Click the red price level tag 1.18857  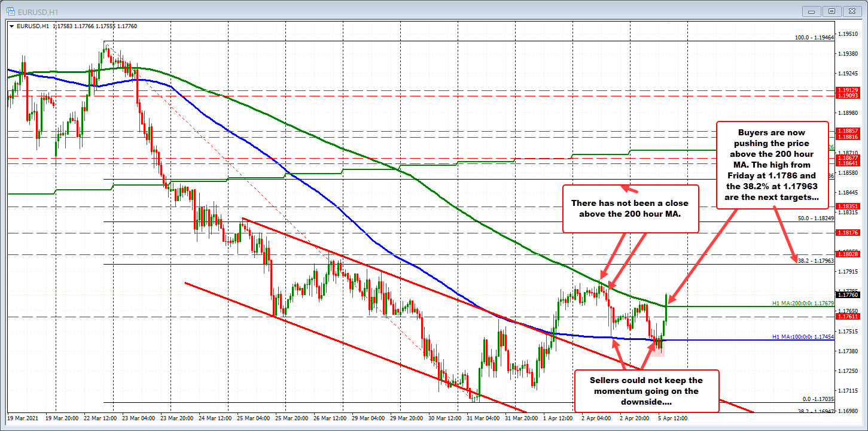point(848,130)
